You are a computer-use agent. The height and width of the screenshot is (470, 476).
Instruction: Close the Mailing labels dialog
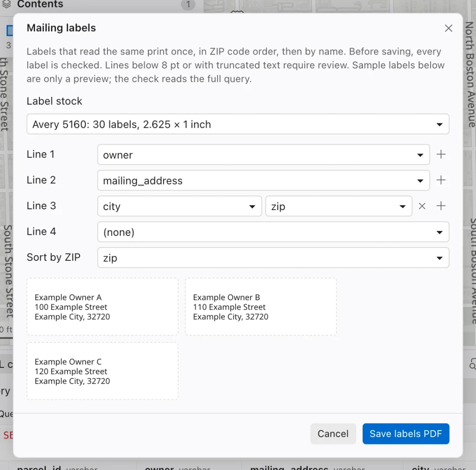tap(448, 28)
